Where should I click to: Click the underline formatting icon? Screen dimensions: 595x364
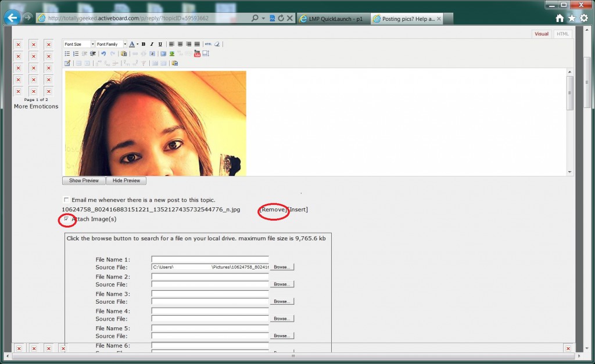(x=160, y=44)
